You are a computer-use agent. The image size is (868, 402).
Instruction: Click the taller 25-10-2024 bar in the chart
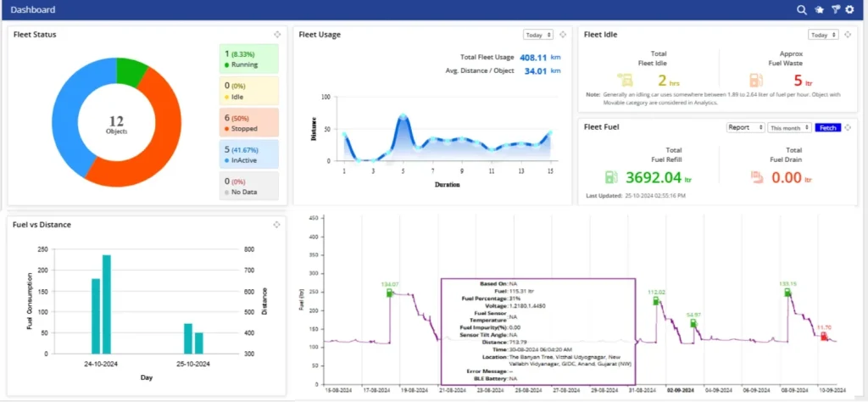point(188,338)
